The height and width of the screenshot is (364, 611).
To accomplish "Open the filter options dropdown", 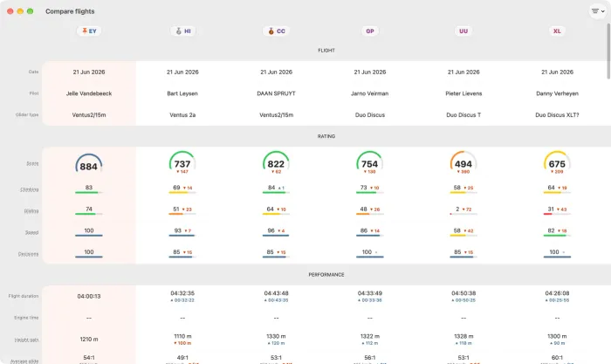I will click(x=598, y=11).
